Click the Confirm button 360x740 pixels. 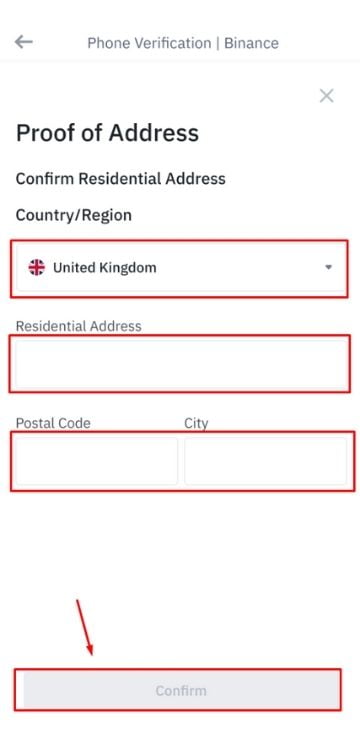click(x=181, y=691)
